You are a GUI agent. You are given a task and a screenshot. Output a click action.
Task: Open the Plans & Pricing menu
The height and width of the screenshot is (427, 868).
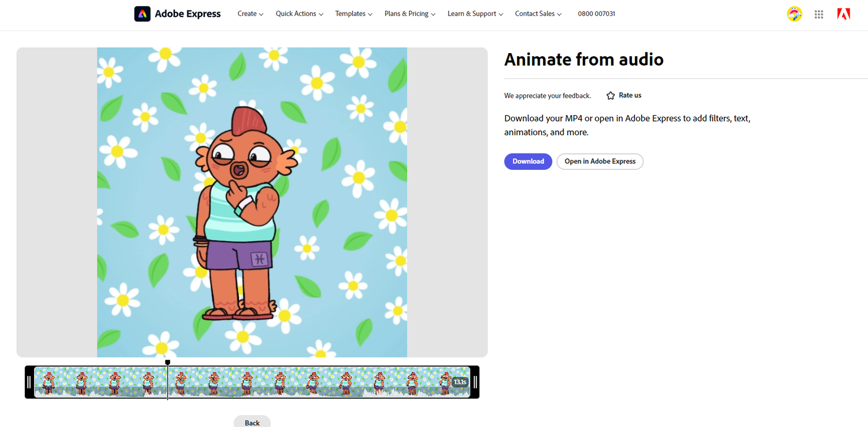tap(409, 14)
